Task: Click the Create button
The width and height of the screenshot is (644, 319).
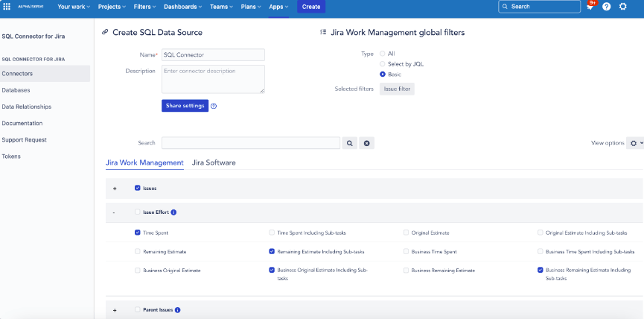Action: click(x=311, y=7)
